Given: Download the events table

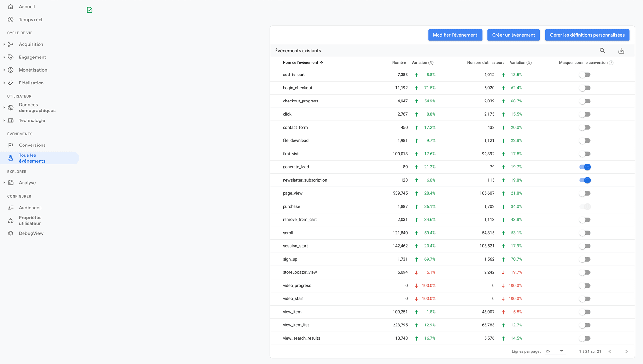Looking at the screenshot, I should pyautogui.click(x=621, y=50).
